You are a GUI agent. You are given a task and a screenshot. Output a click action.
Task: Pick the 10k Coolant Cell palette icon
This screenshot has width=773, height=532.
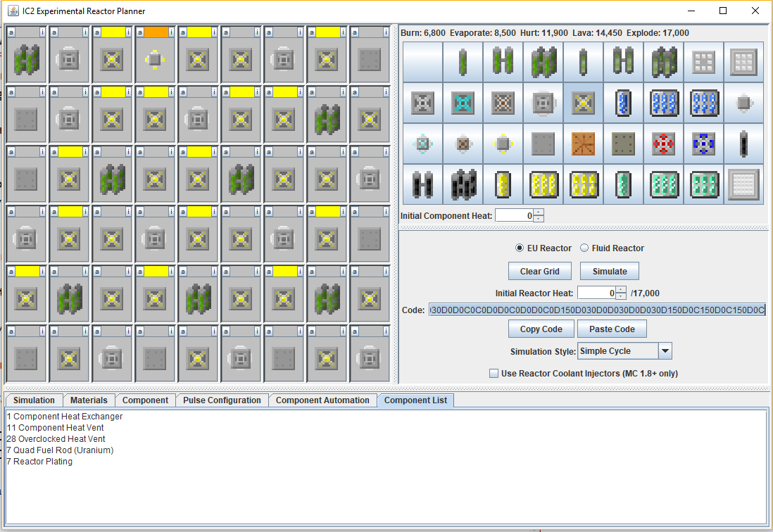[x=624, y=103]
